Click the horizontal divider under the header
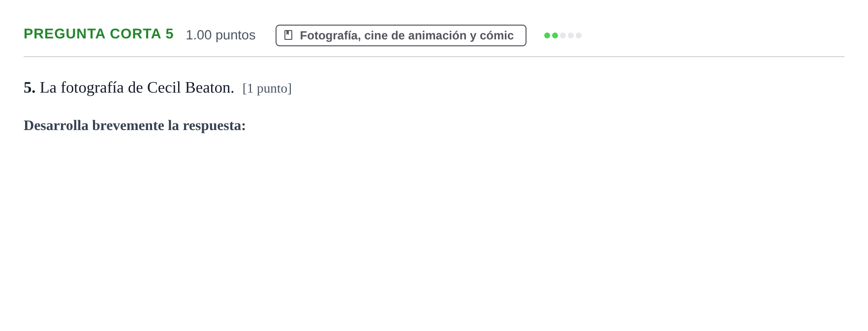This screenshot has width=868, height=331. [434, 57]
